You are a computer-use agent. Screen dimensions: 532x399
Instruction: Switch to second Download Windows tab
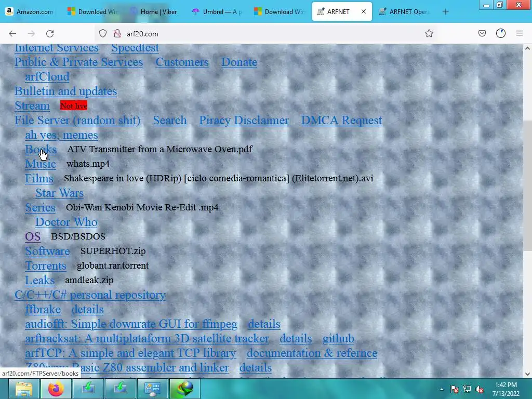[x=279, y=11]
